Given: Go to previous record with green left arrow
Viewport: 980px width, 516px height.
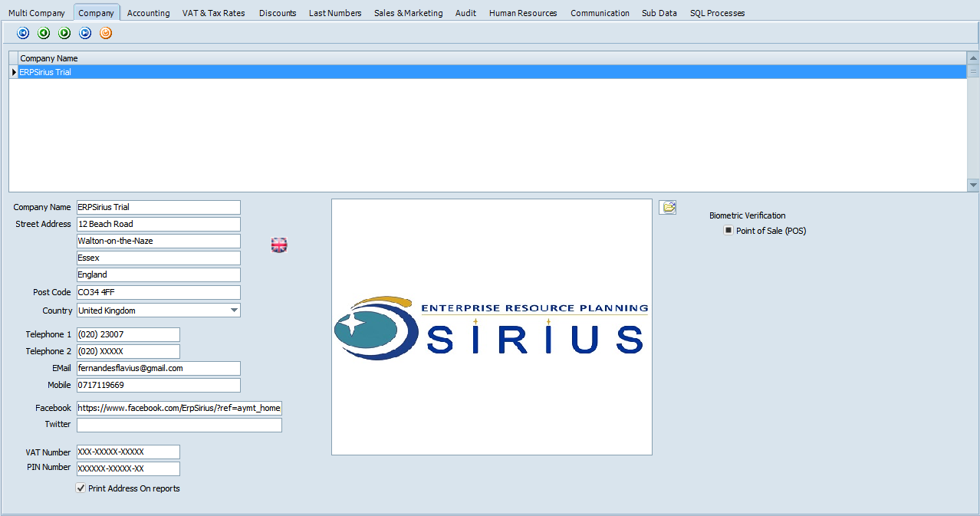Looking at the screenshot, I should pyautogui.click(x=44, y=33).
